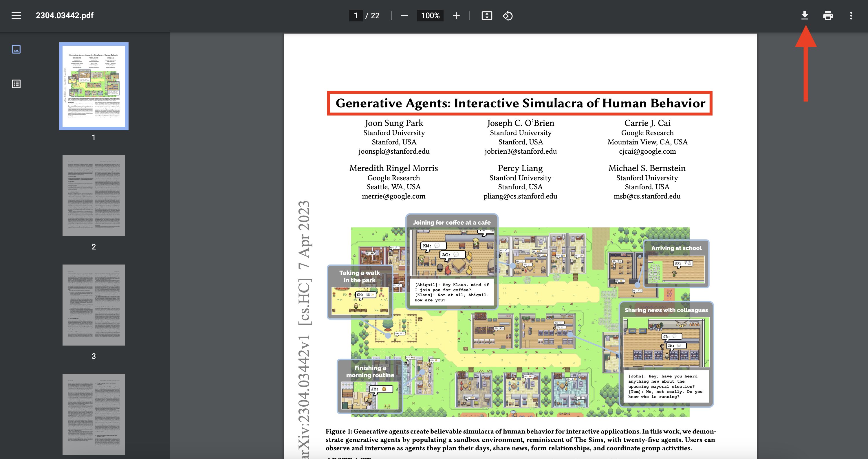Select page 1 thumbnail

[94, 86]
